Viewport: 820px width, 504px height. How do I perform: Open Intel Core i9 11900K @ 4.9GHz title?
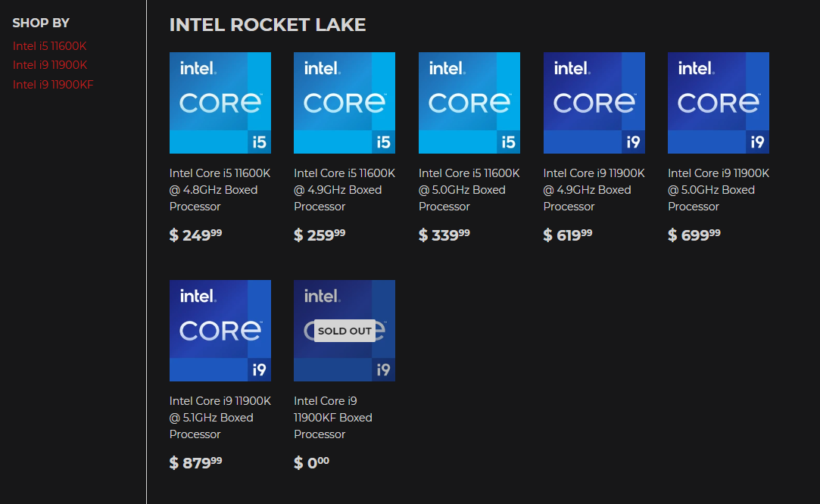pos(594,190)
